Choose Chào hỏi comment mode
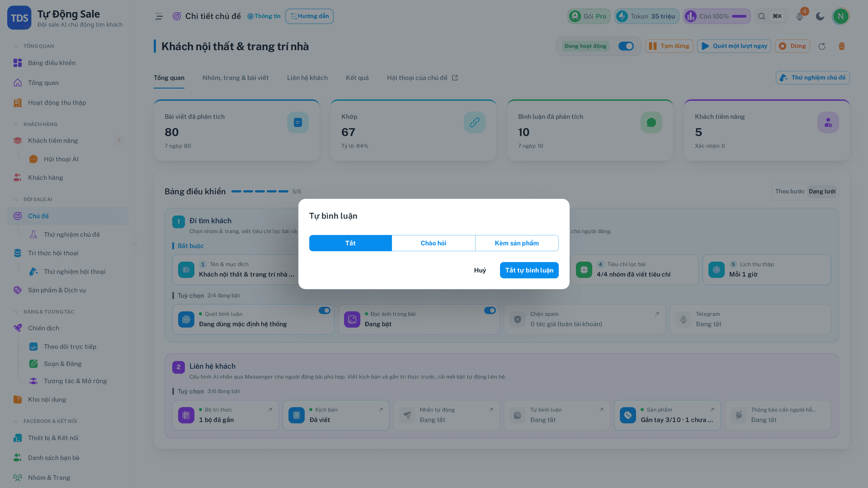This screenshot has width=868, height=488. click(x=434, y=243)
